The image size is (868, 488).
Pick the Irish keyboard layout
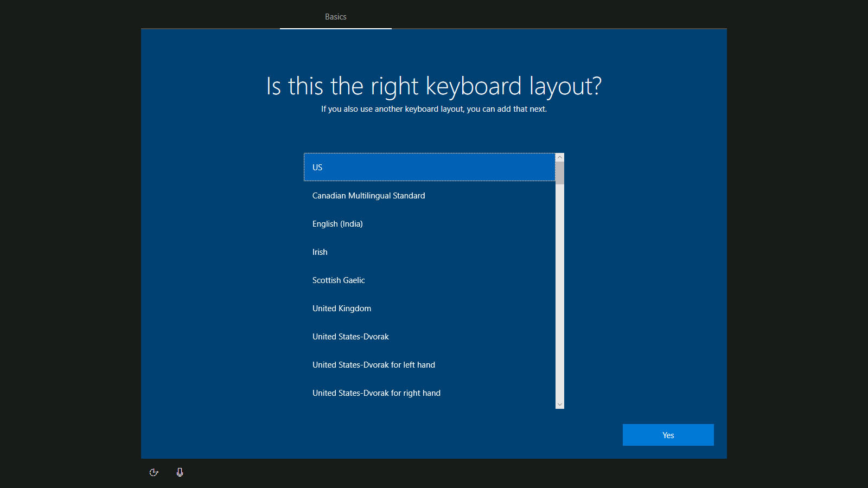[x=320, y=252]
